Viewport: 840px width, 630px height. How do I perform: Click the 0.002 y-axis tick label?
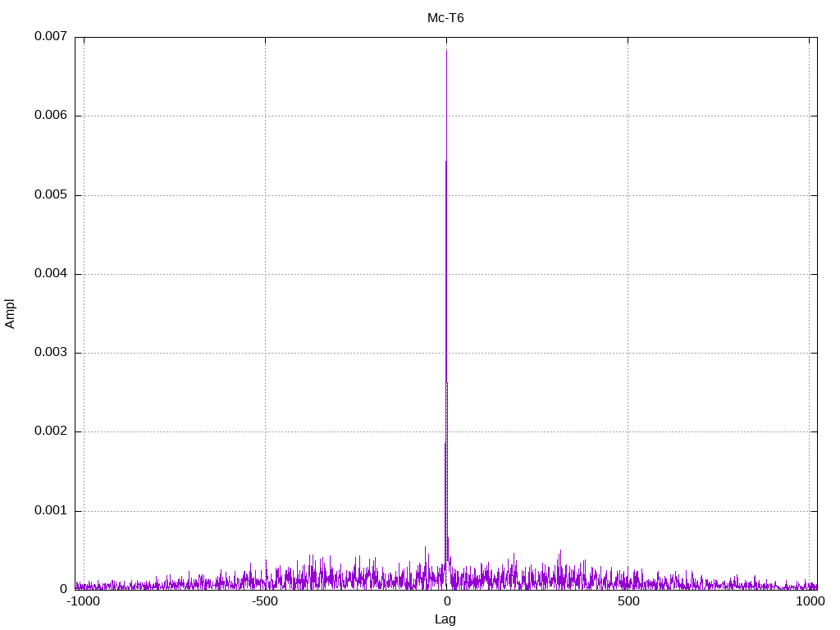click(51, 431)
